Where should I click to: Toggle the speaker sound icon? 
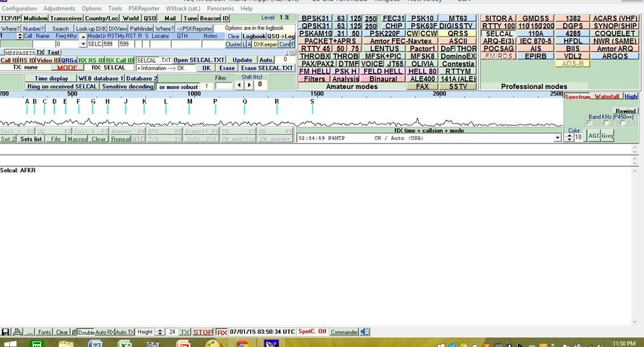coord(365,332)
